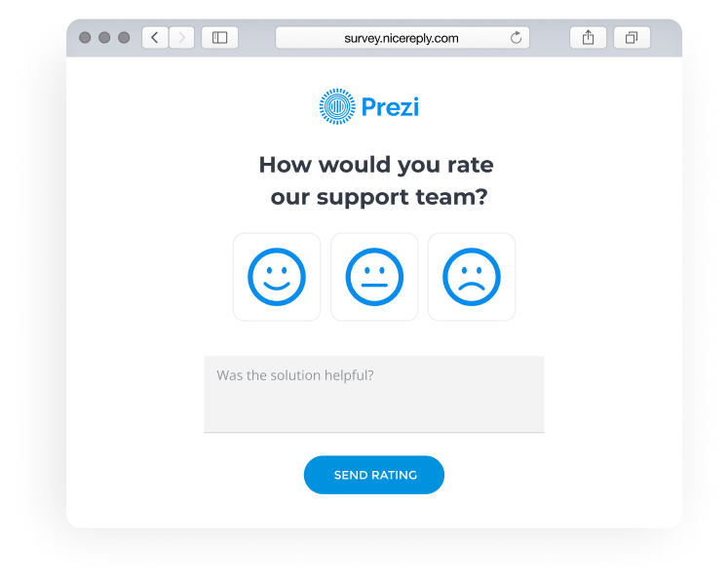
Task: Toggle the browser sidebar icon
Action: point(219,38)
